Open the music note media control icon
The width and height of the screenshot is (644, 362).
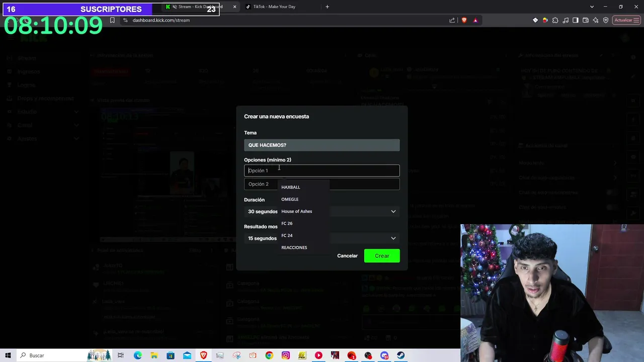[x=566, y=20]
